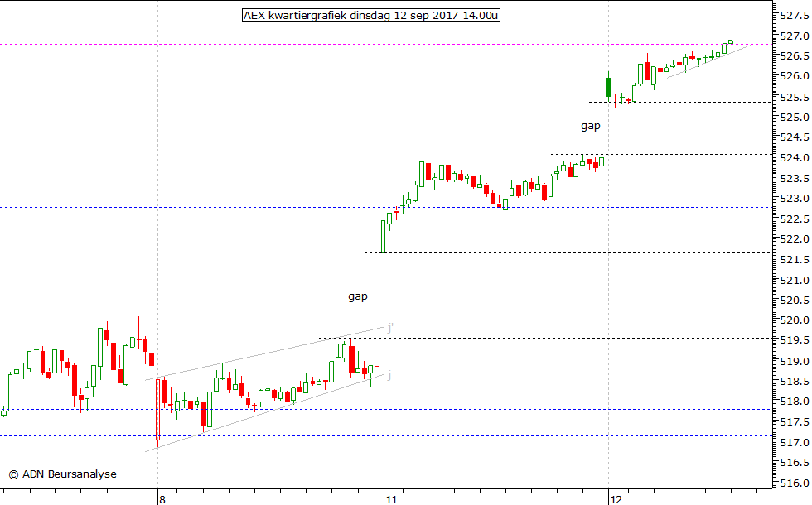Image resolution: width=812 pixels, height=505 pixels.
Task: Click the chart title 'AEX kwartiergrafiek dinsdag 12 sep 2017 14.00u'
Action: (x=371, y=15)
